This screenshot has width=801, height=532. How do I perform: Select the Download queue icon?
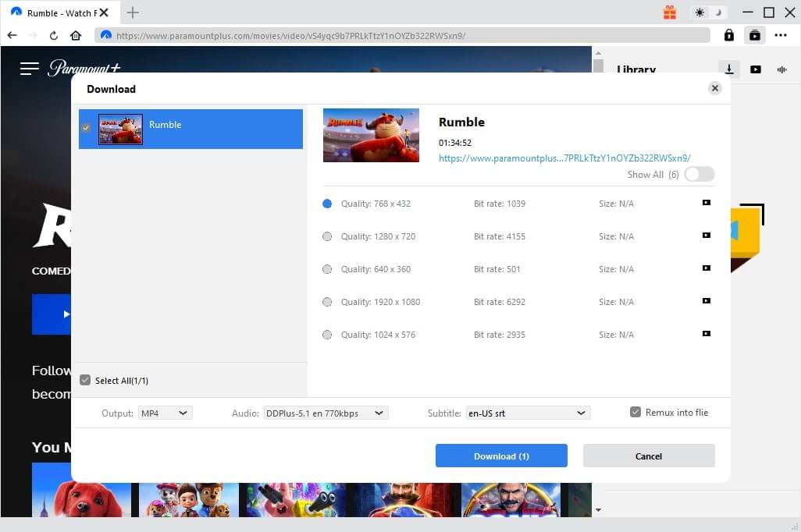point(728,69)
